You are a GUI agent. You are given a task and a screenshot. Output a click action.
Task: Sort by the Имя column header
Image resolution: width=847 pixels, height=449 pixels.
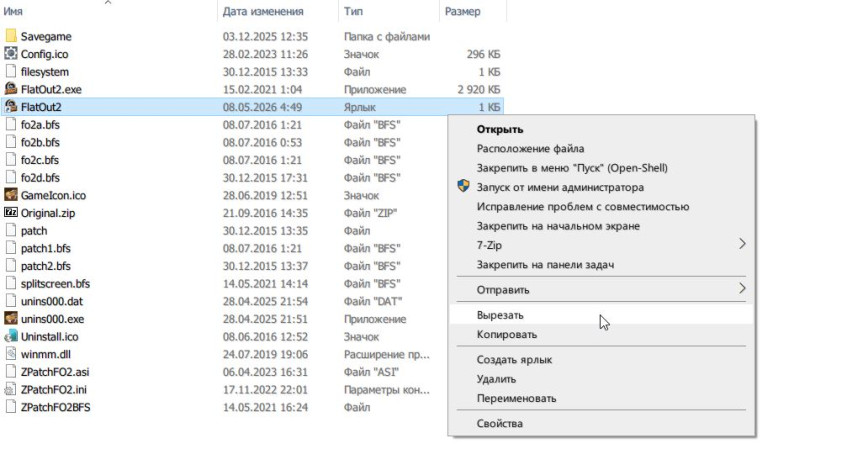(x=13, y=11)
